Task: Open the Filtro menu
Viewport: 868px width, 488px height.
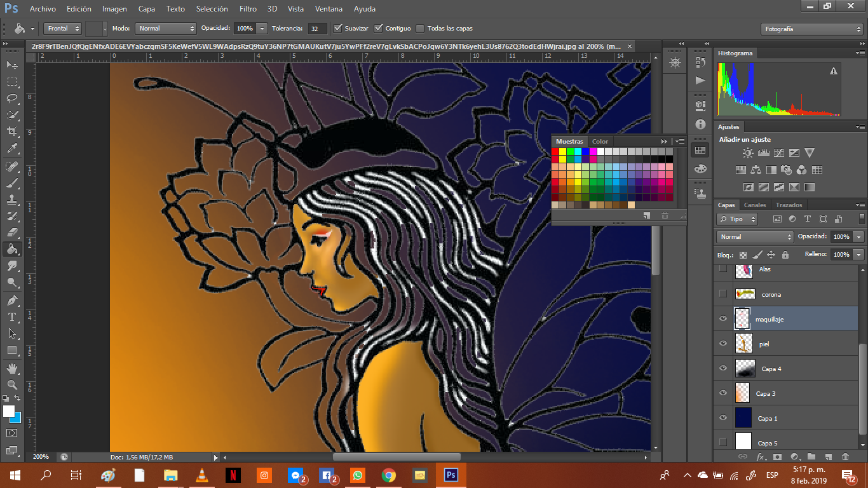Action: click(x=248, y=9)
